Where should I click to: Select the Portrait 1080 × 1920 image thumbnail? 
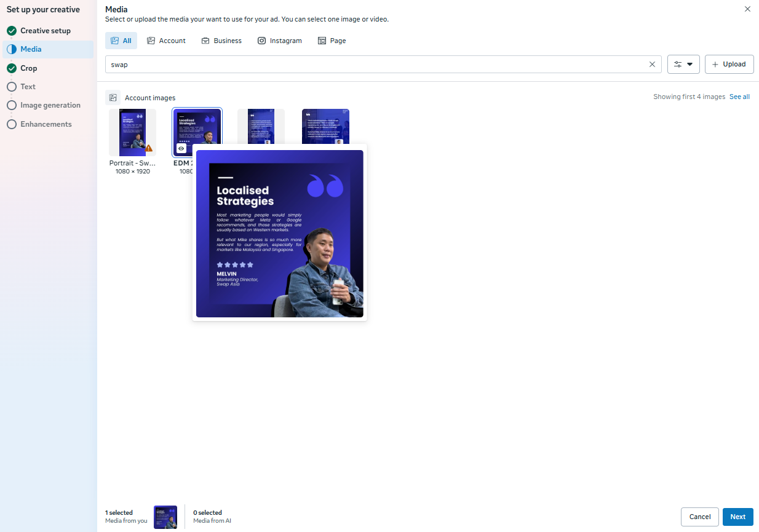point(132,132)
